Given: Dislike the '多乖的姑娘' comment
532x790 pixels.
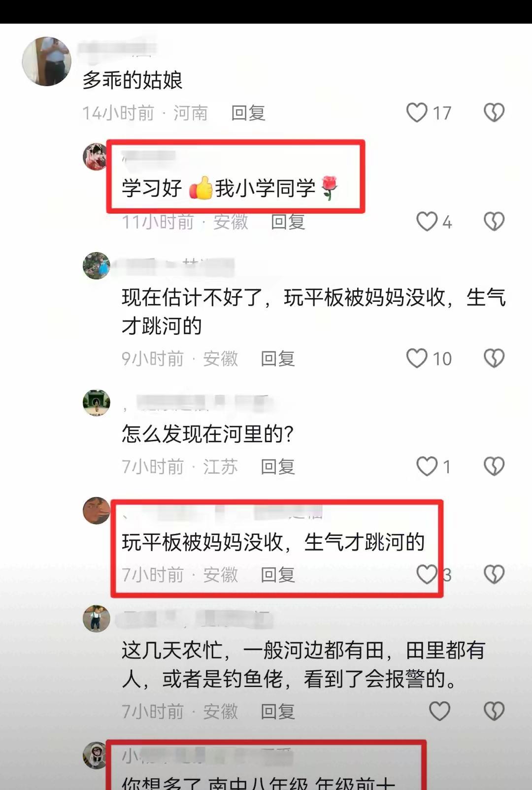Looking at the screenshot, I should click(x=494, y=113).
